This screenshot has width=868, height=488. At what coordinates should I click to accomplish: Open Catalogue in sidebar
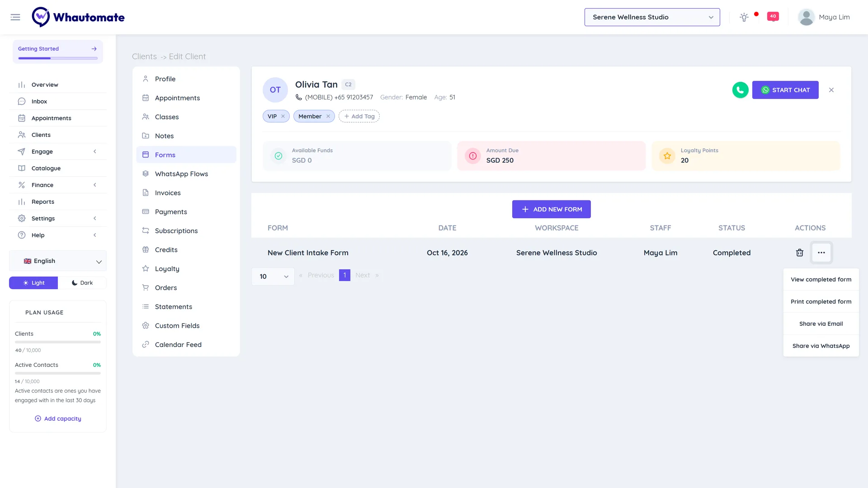tap(58, 168)
